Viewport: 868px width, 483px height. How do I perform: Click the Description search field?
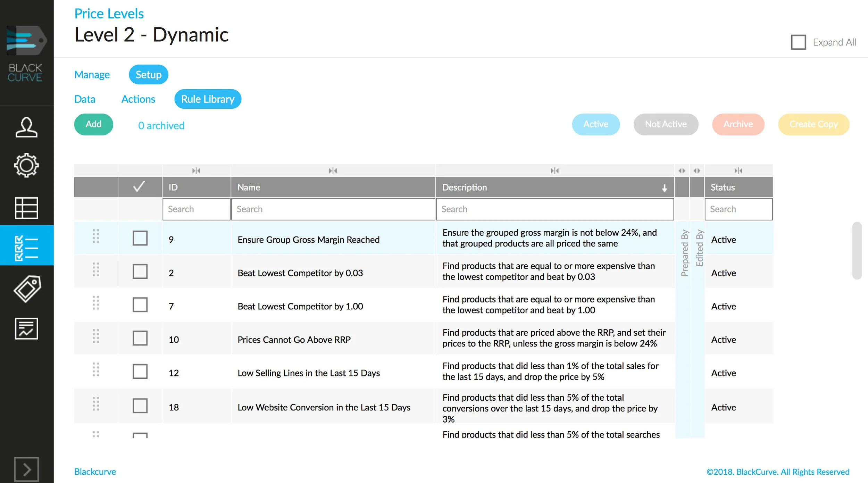(555, 209)
